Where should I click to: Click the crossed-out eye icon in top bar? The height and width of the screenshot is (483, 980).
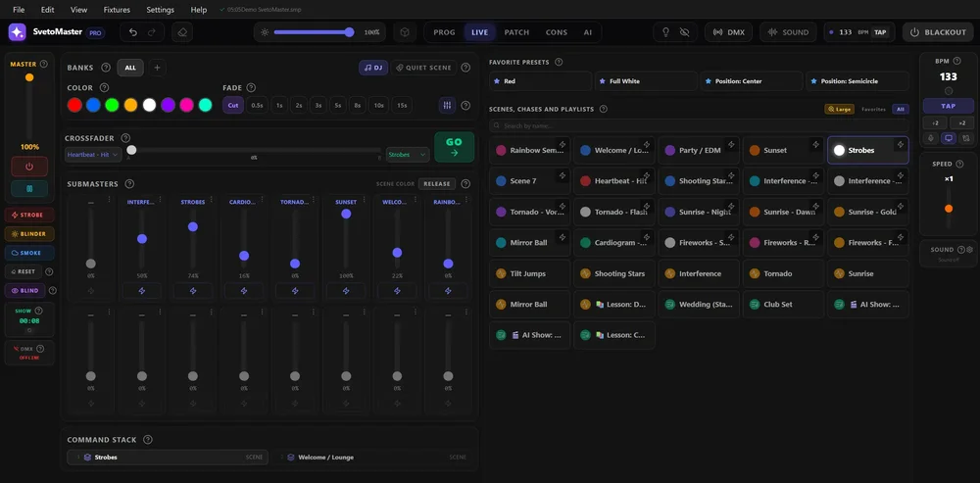[x=684, y=32]
